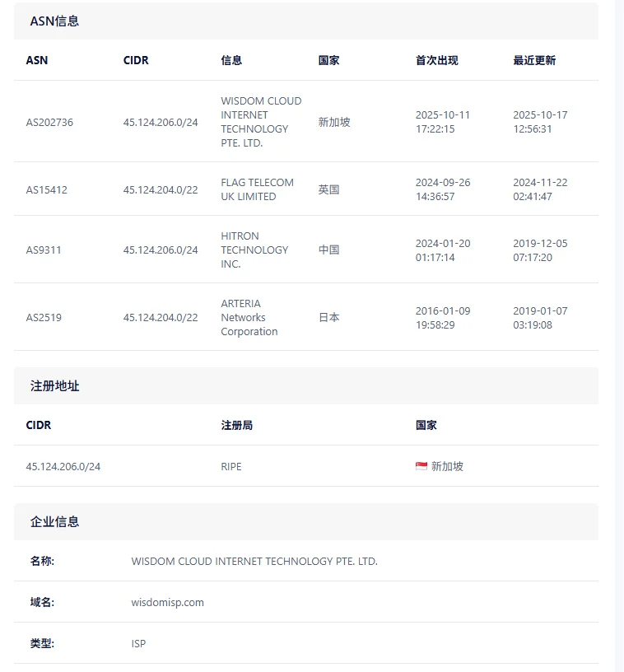The width and height of the screenshot is (624, 672).
Task: Click the AS9311 ASN entry
Action: pyautogui.click(x=44, y=250)
